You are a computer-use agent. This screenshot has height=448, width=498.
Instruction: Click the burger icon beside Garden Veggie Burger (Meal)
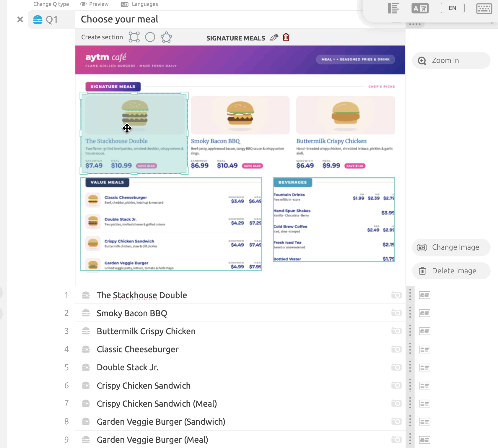coord(86,440)
